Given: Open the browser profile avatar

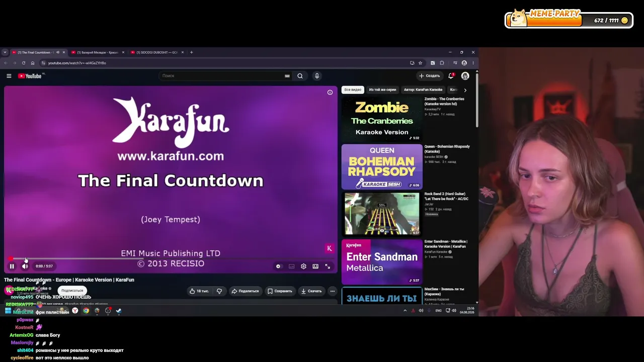Looking at the screenshot, I should coord(464,63).
